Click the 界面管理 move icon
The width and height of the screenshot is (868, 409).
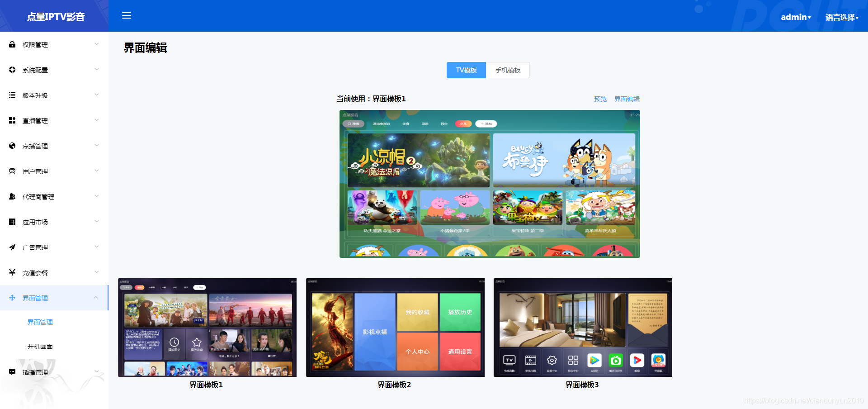click(12, 298)
